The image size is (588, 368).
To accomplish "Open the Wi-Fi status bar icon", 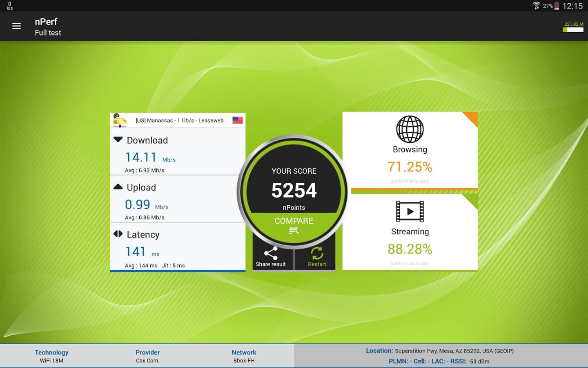I will tap(536, 6).
